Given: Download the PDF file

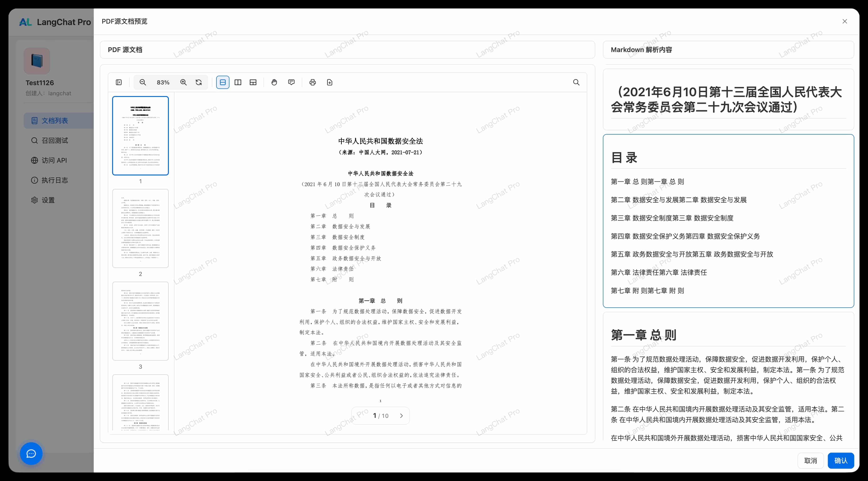Looking at the screenshot, I should (329, 82).
